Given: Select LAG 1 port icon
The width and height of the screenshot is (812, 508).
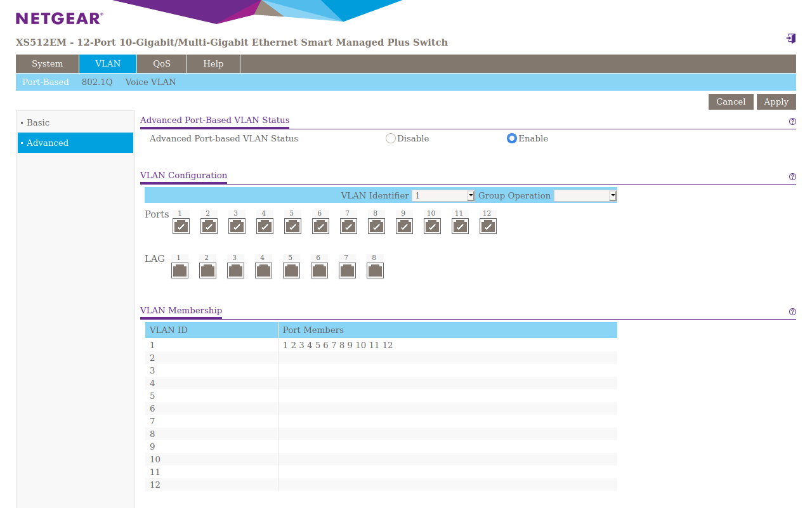Looking at the screenshot, I should [180, 271].
